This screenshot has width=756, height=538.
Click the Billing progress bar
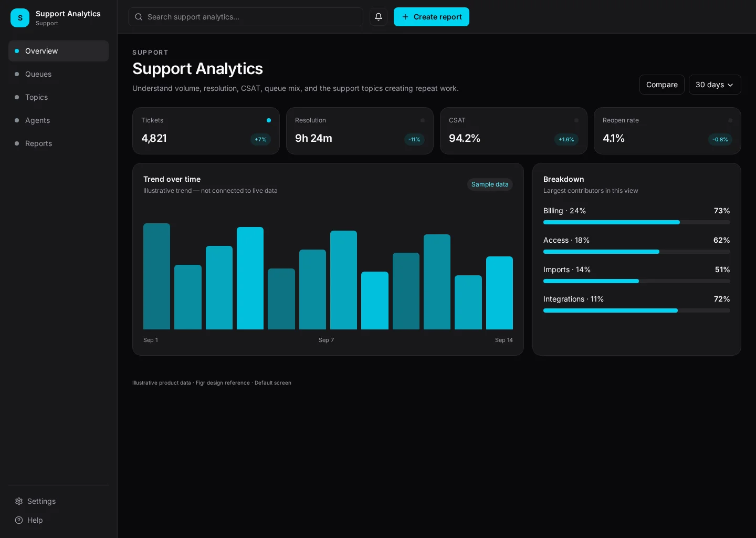(637, 222)
